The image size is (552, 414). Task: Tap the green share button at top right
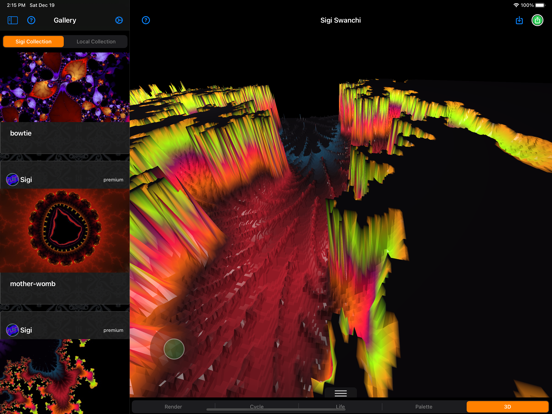(x=537, y=20)
